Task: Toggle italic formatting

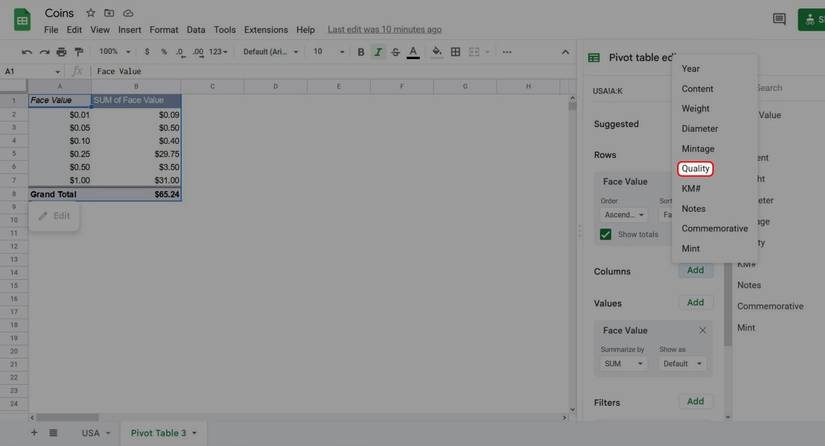Action: [x=378, y=52]
